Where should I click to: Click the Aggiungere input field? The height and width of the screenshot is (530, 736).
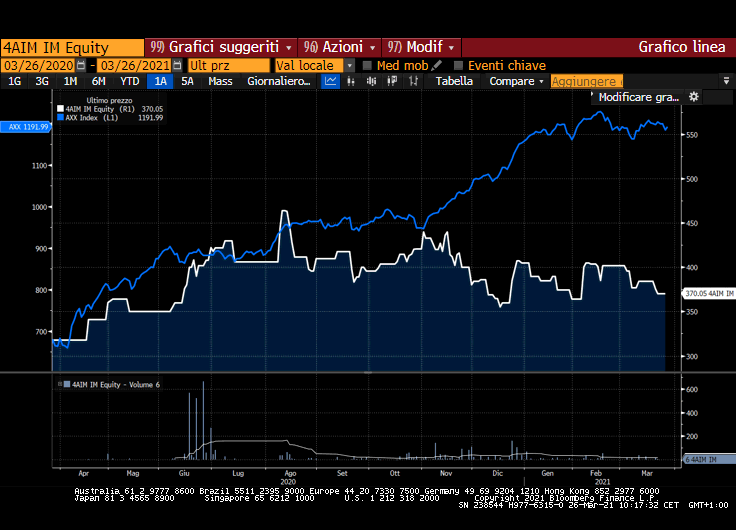(587, 81)
